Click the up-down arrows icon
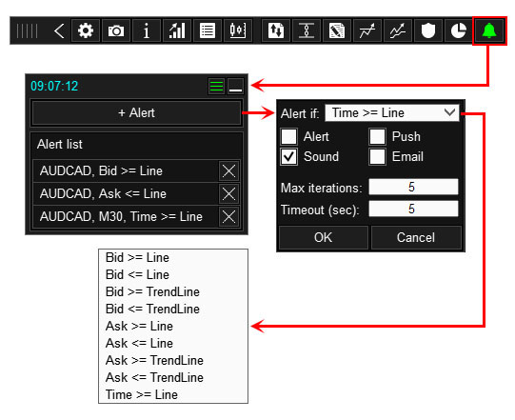The image size is (515, 420). click(276, 30)
